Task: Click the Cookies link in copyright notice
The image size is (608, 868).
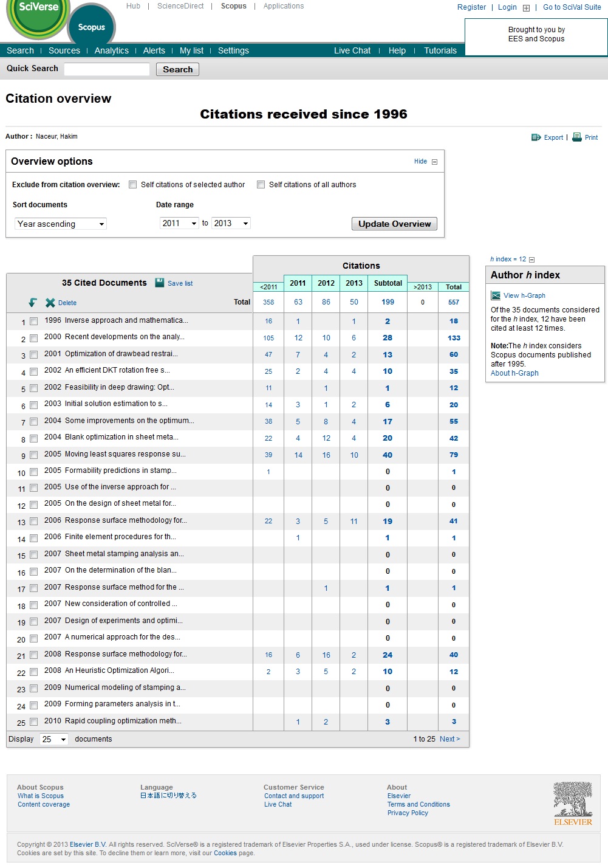Action: pyautogui.click(x=225, y=853)
